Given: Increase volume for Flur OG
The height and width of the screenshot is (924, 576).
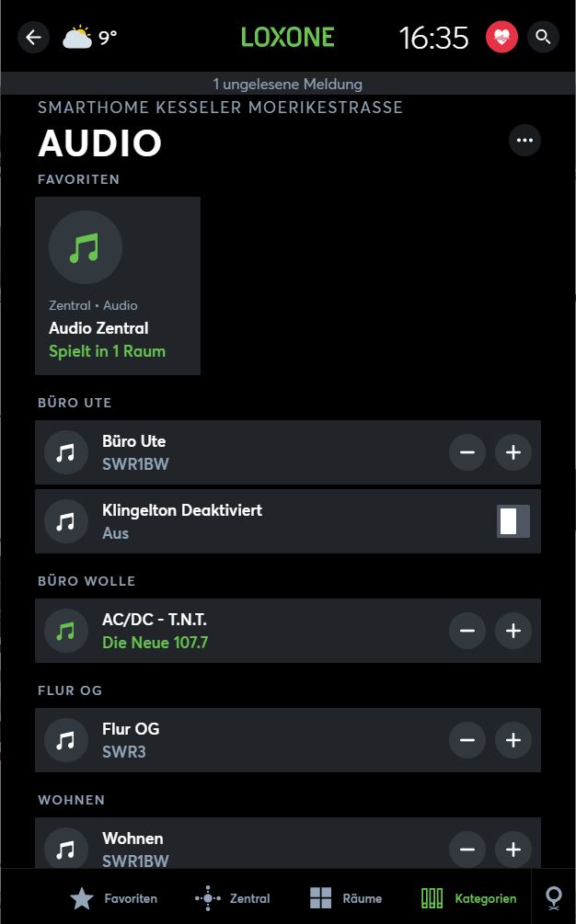Looking at the screenshot, I should (513, 740).
